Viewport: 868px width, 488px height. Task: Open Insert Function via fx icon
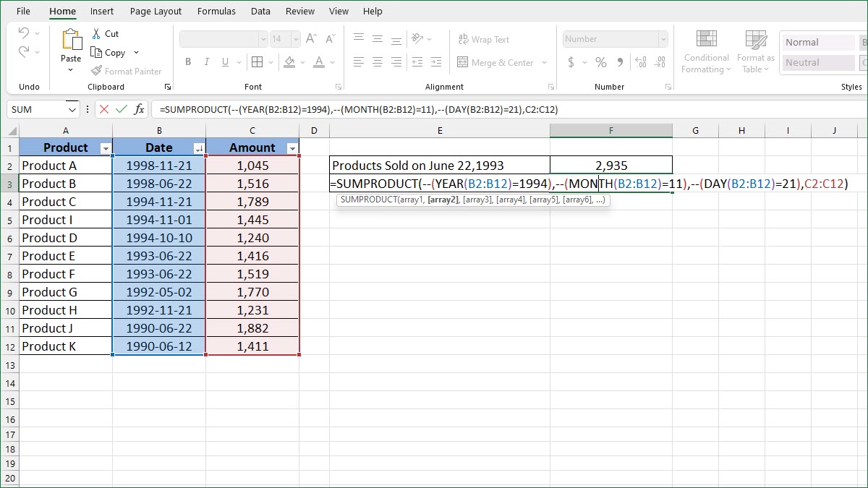coord(139,109)
